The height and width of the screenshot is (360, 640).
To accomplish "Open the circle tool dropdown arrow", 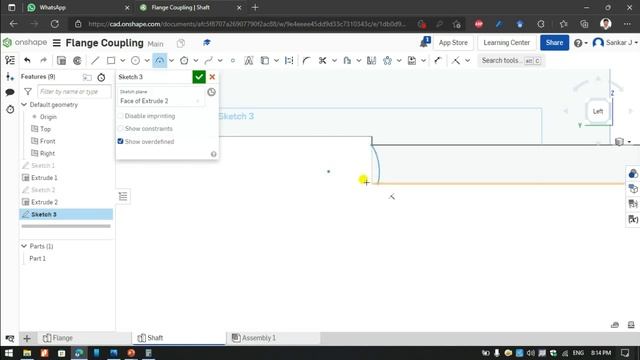I will pos(147,60).
